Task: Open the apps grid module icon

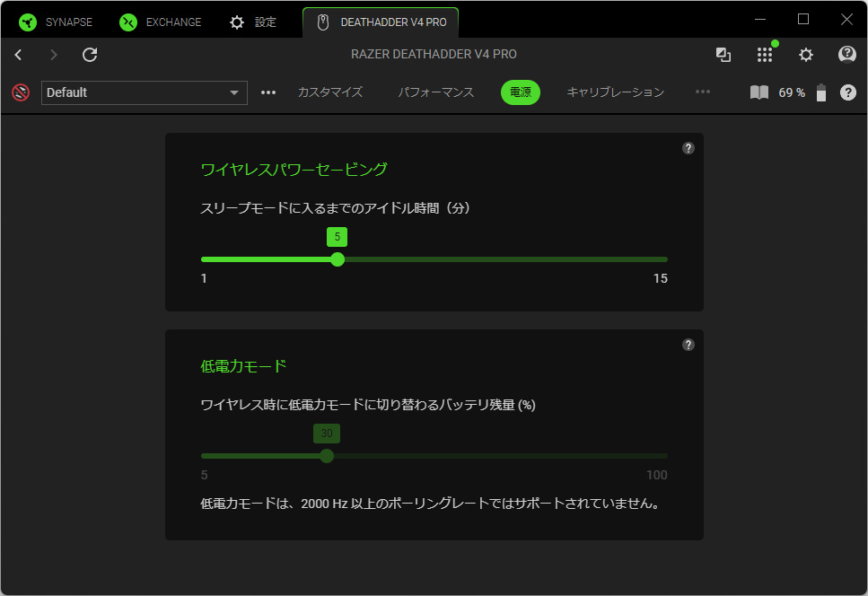Action: (765, 55)
